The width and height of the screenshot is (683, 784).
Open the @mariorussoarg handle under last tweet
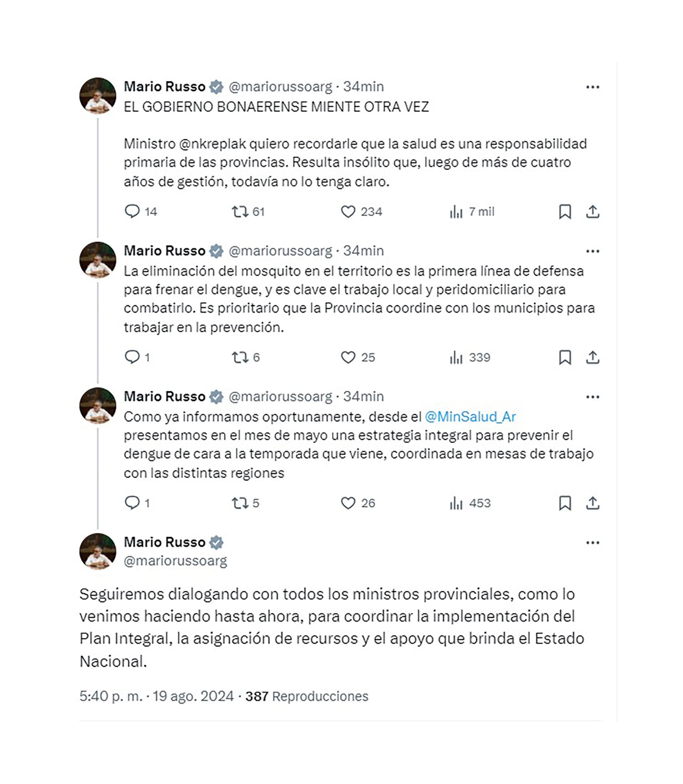[x=175, y=561]
